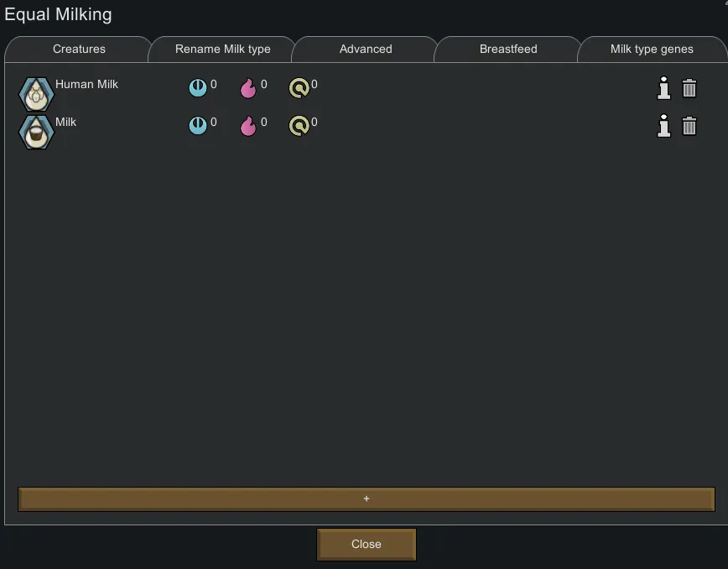The image size is (728, 569).
Task: Click the Milk hexagon icon
Action: coord(36,133)
